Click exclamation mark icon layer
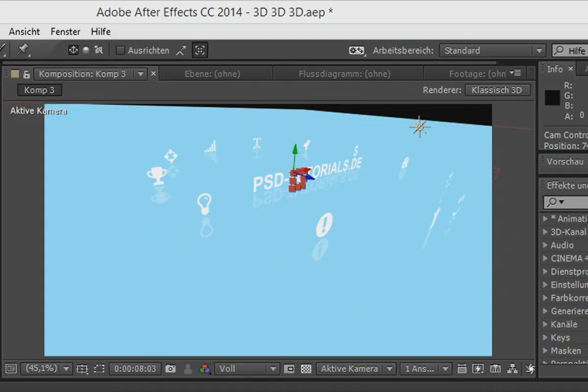 pos(324,224)
